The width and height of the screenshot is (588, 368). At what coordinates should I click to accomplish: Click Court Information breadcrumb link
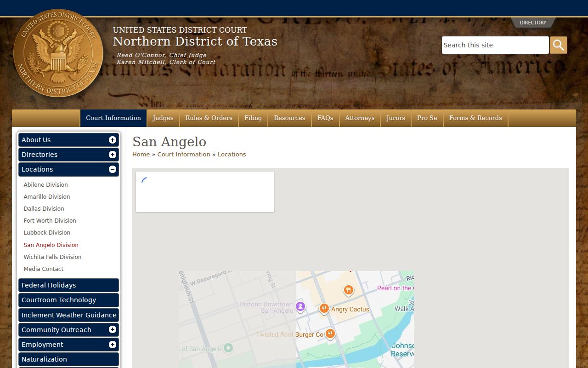tap(184, 155)
